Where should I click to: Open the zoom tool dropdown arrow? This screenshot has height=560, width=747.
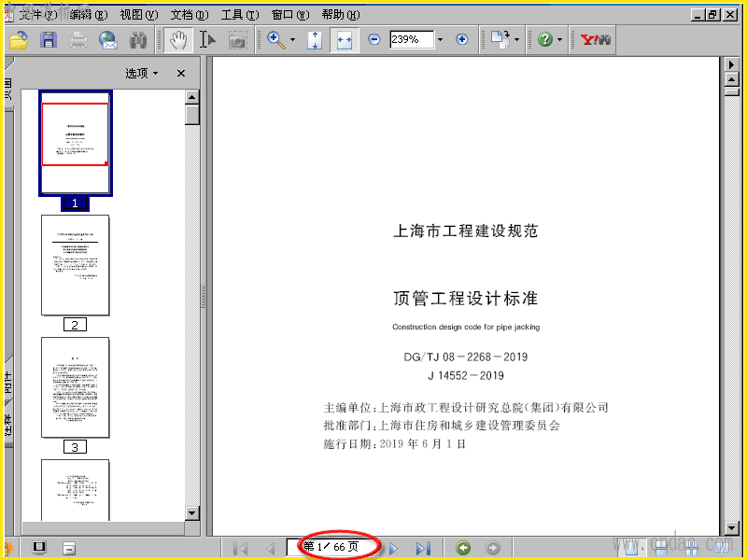coord(292,40)
